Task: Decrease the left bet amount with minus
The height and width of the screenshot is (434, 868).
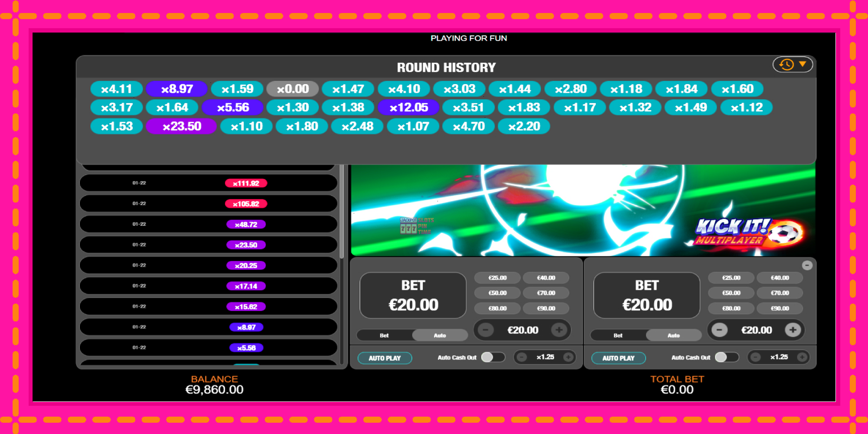Action: pyautogui.click(x=485, y=330)
